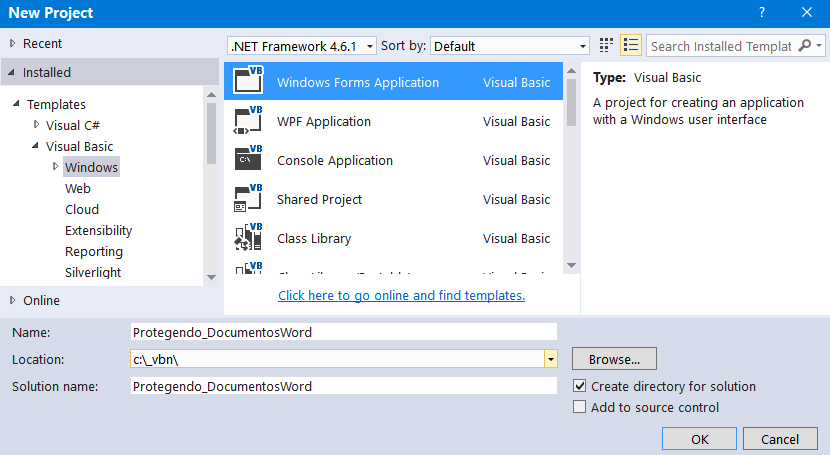This screenshot has width=830, height=455.
Task: Click the WPF Application template icon
Action: 248,121
